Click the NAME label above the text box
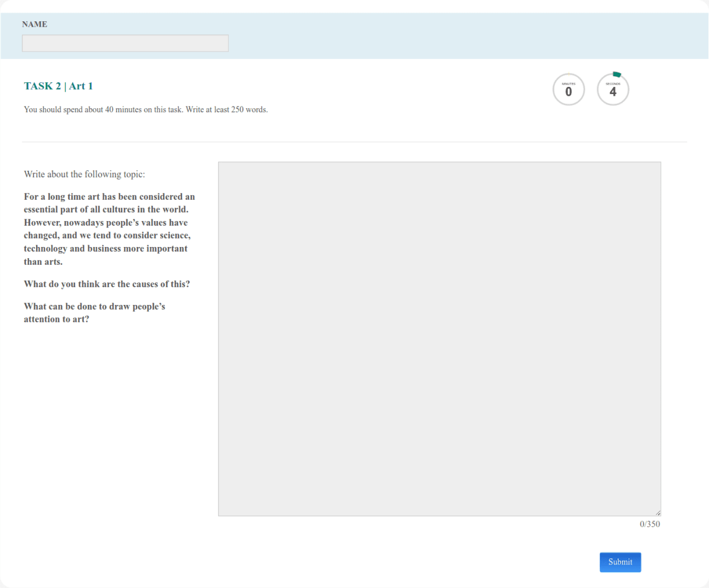 pos(34,24)
